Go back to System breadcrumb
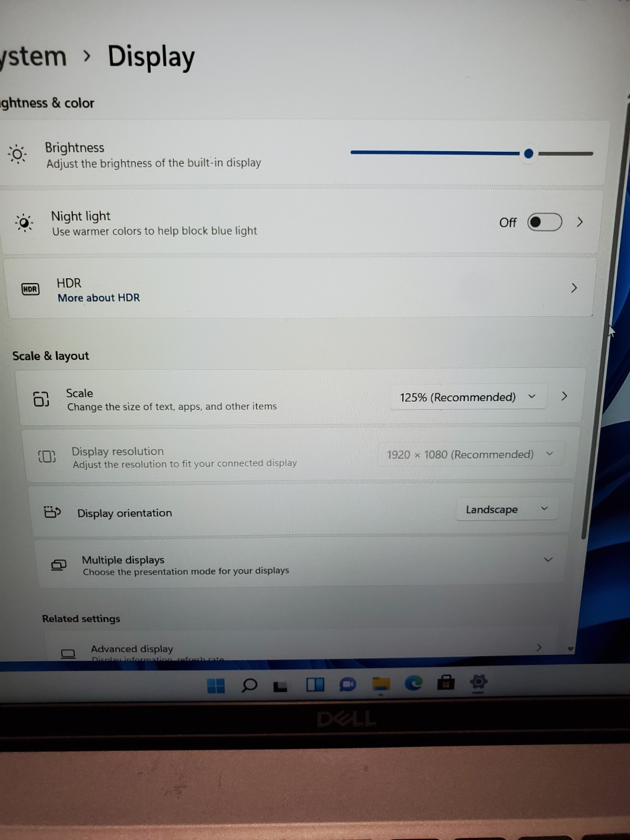The height and width of the screenshot is (840, 630). point(33,56)
